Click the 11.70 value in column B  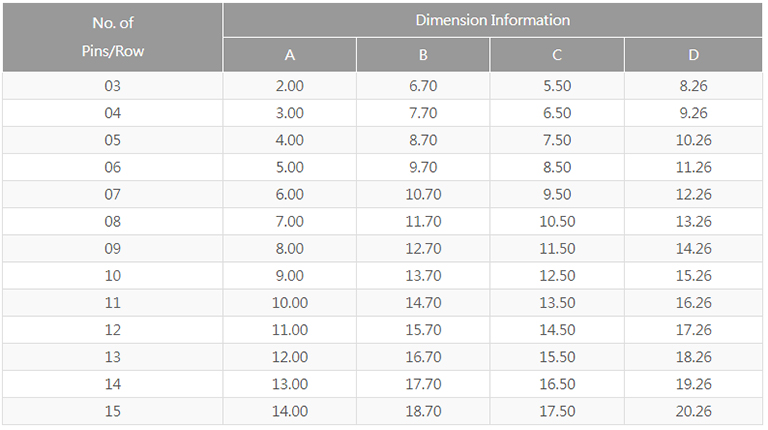[x=423, y=221]
